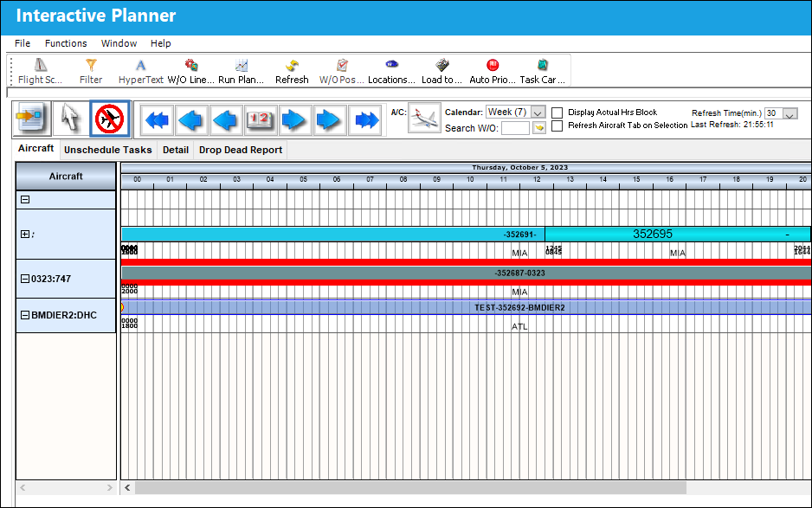Click the document export arrow icon
Viewport: 812px width, 508px height.
(31, 119)
